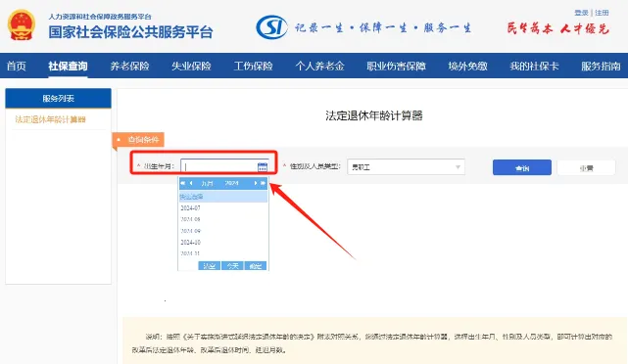Go to previous month in date picker
Image resolution: width=628 pixels, height=364 pixels.
coord(191,183)
